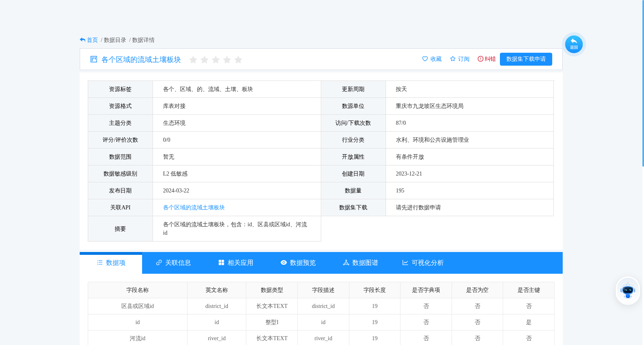The width and height of the screenshot is (644, 345).
Task: Click the 整型I data type cell
Action: [272, 322]
